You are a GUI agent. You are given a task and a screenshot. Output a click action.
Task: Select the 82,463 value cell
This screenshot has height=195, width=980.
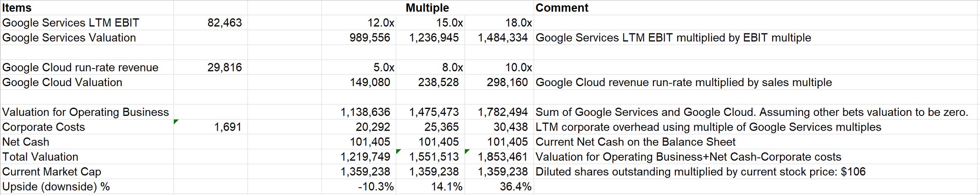coord(211,22)
